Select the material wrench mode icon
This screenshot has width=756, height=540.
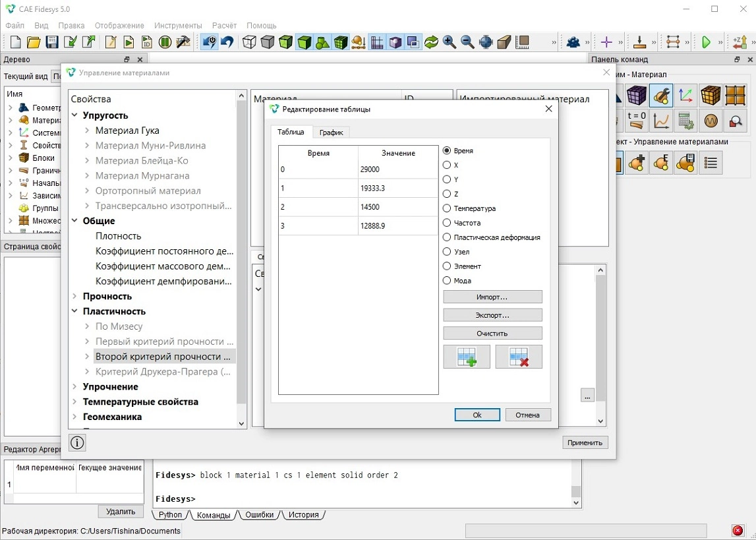[x=661, y=96]
